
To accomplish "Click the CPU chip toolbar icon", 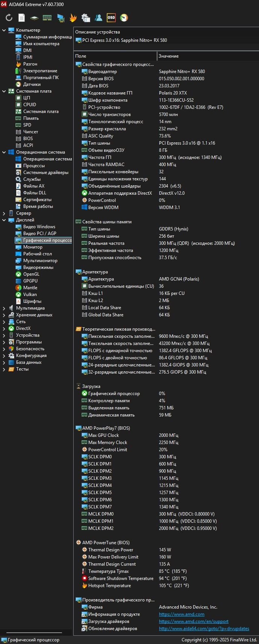I will [34, 18].
